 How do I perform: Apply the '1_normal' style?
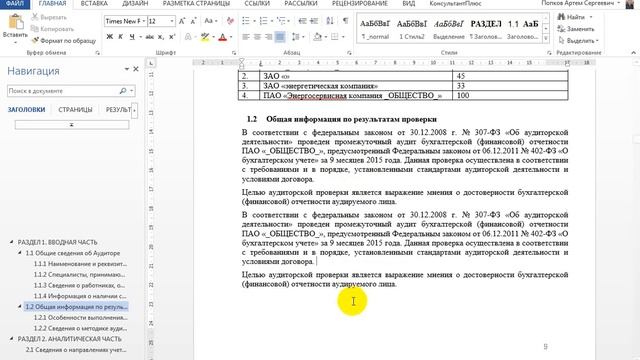(x=375, y=29)
